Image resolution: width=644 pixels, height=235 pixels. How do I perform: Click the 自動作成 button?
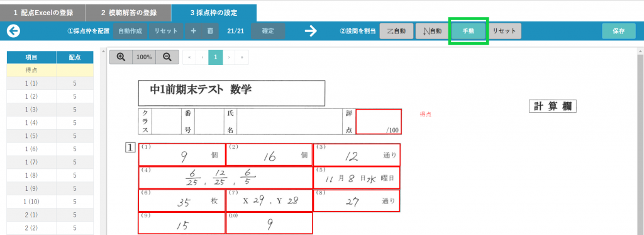click(130, 31)
